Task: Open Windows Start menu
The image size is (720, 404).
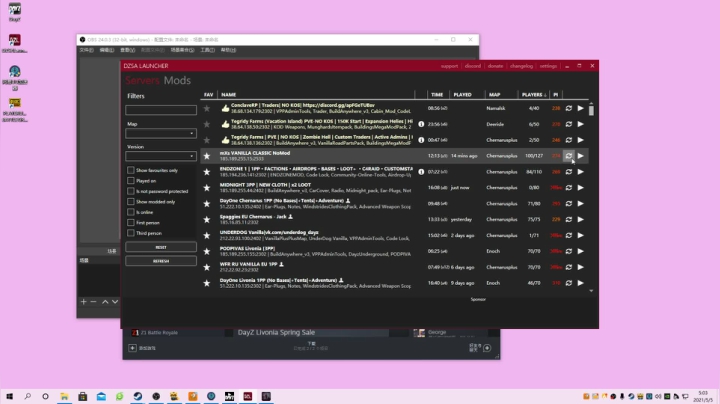Action: click(9, 396)
